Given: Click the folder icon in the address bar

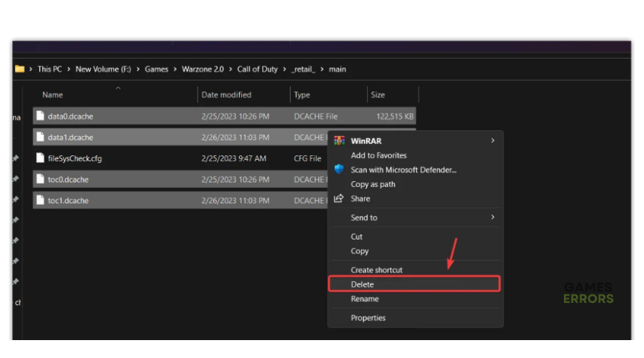Looking at the screenshot, I should pyautogui.click(x=19, y=69).
